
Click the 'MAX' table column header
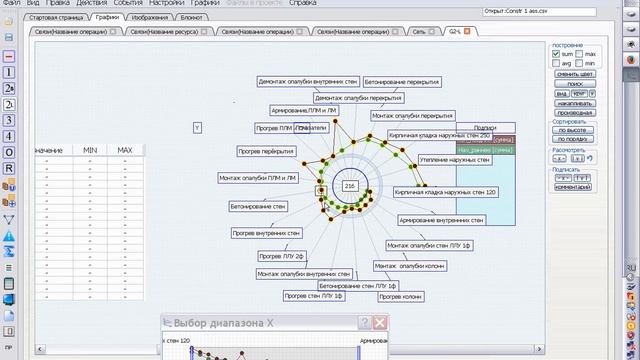coord(125,150)
